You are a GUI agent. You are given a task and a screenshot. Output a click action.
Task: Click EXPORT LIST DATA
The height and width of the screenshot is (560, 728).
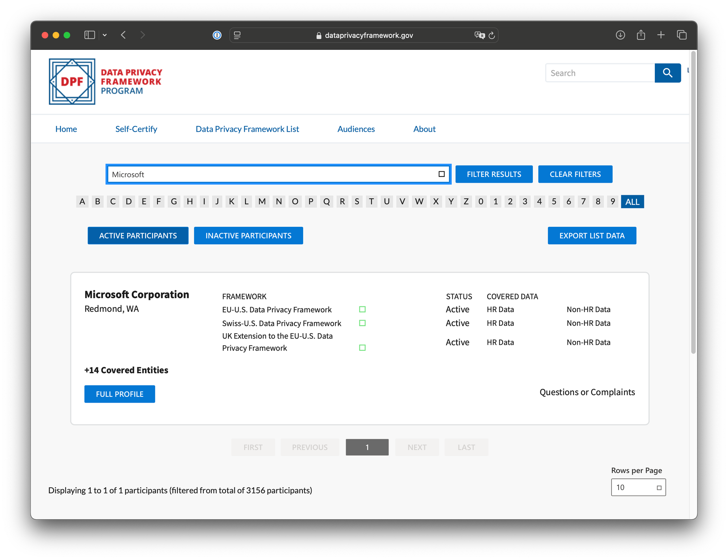[592, 236]
